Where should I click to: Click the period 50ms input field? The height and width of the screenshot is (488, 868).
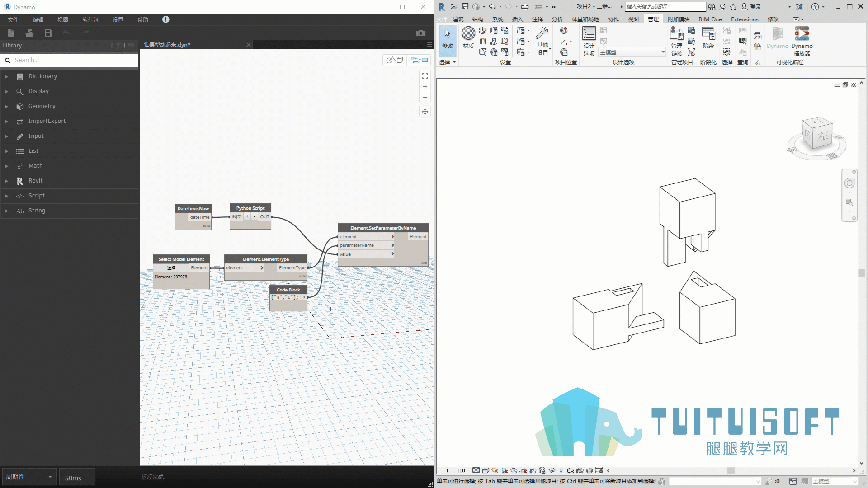pos(77,478)
